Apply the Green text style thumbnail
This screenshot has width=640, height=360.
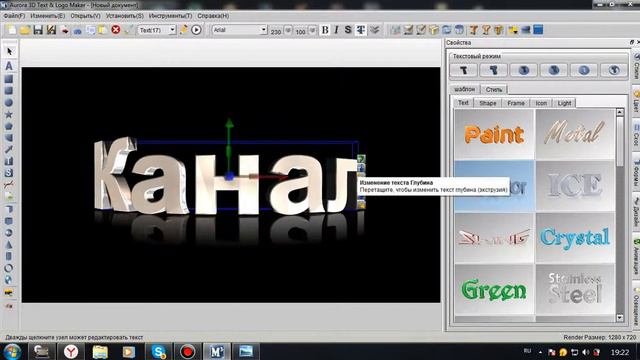click(x=494, y=289)
